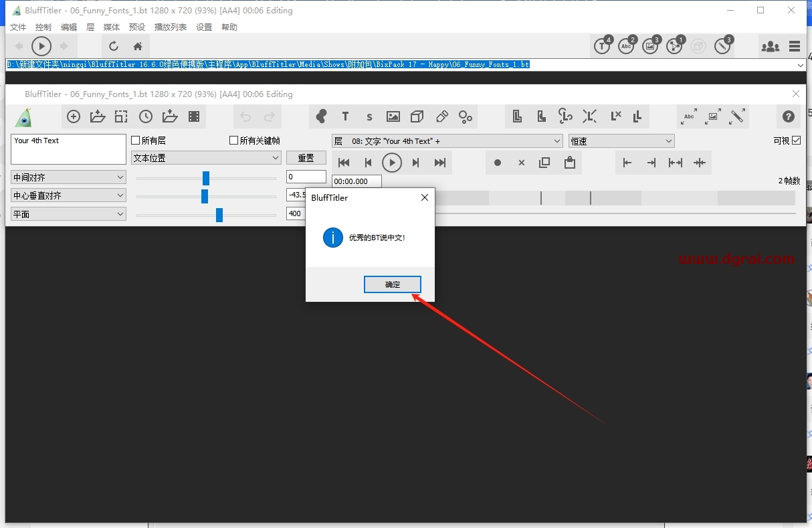The width and height of the screenshot is (812, 528).
Task: Click the magic wand effects icon
Action: click(737, 116)
